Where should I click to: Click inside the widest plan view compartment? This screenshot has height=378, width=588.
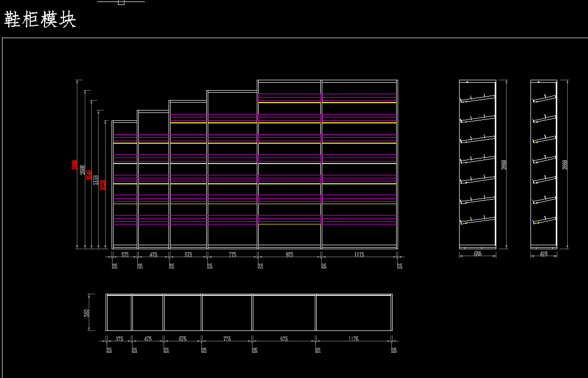(353, 313)
